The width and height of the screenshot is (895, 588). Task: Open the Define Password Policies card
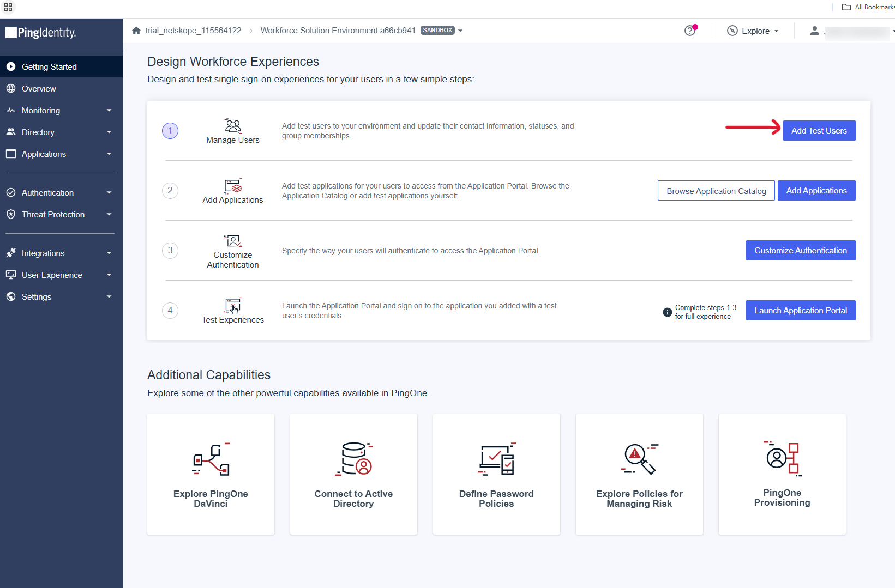[x=496, y=474]
